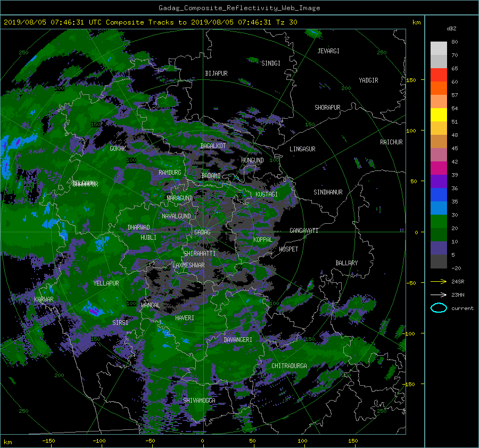The width and height of the screenshot is (479, 448).
Task: Click the UTC timestamp header line
Action: coord(150,22)
